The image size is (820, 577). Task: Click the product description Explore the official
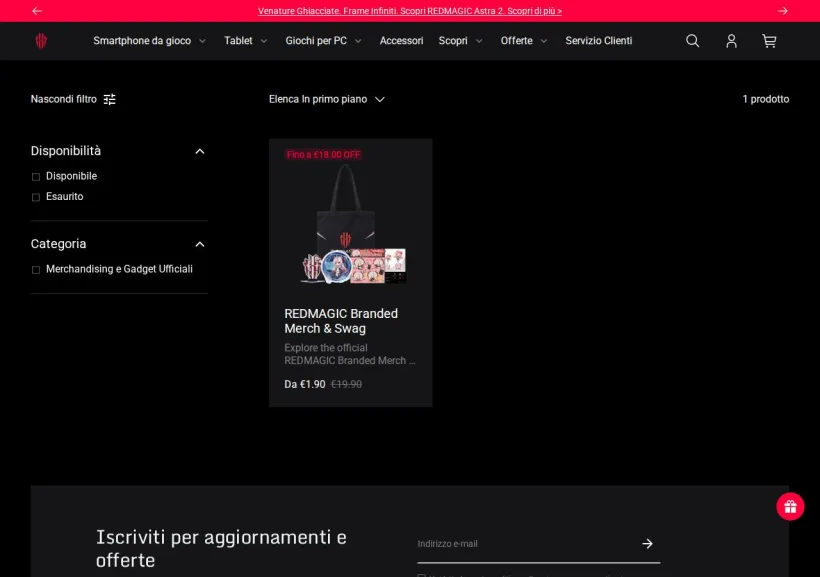coord(349,354)
